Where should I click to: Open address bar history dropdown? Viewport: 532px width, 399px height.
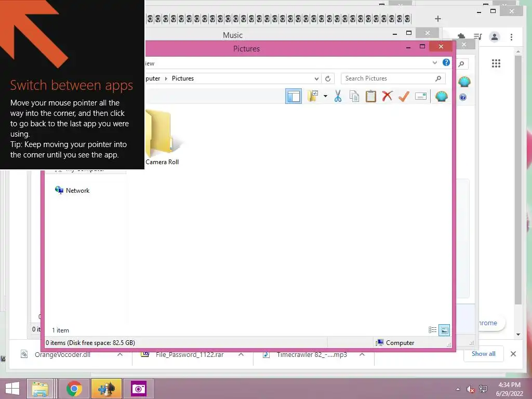click(x=316, y=79)
